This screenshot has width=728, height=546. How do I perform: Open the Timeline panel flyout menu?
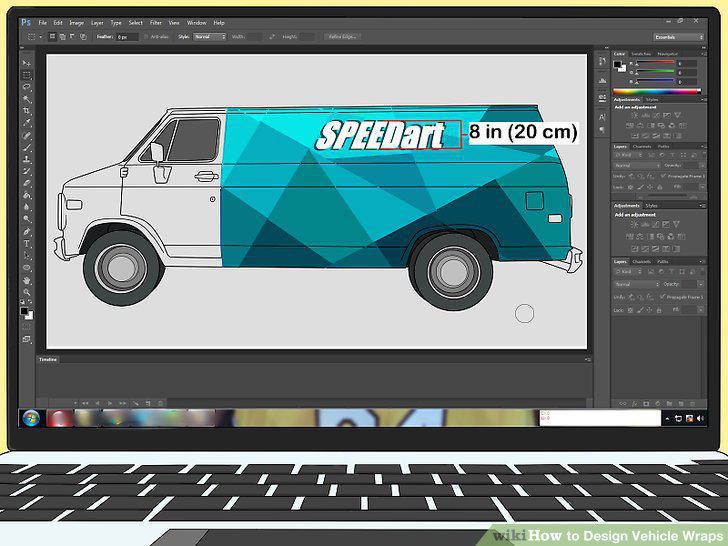(587, 359)
